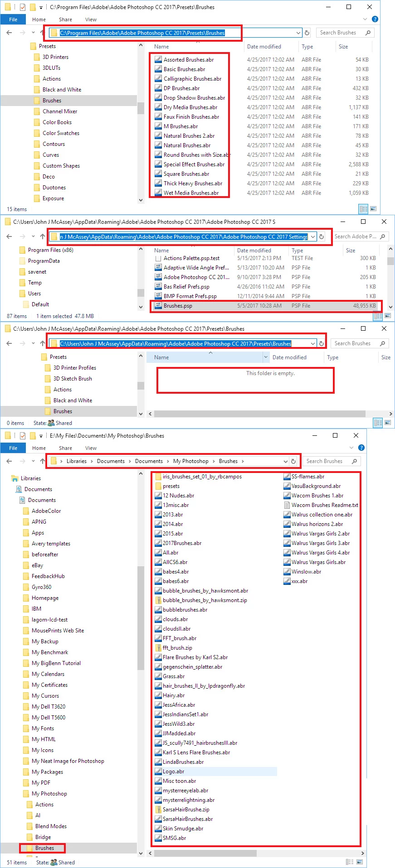Click the Help question mark icon in the top window

pyautogui.click(x=375, y=19)
